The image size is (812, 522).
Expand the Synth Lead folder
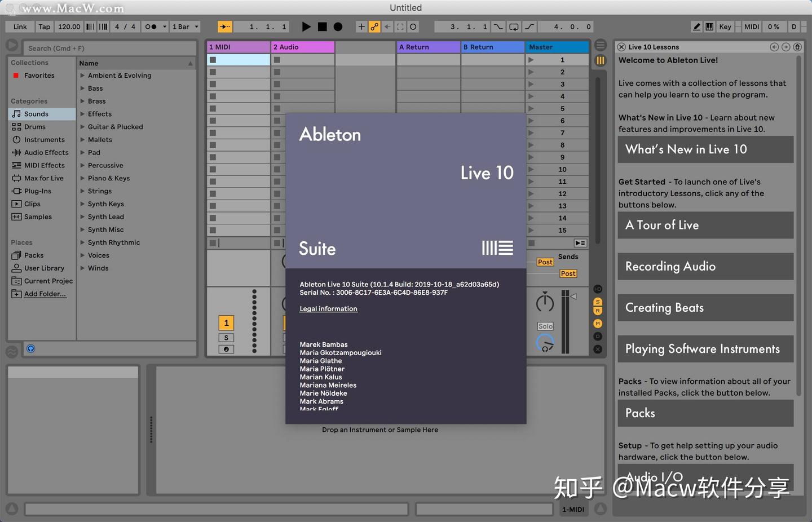point(82,217)
